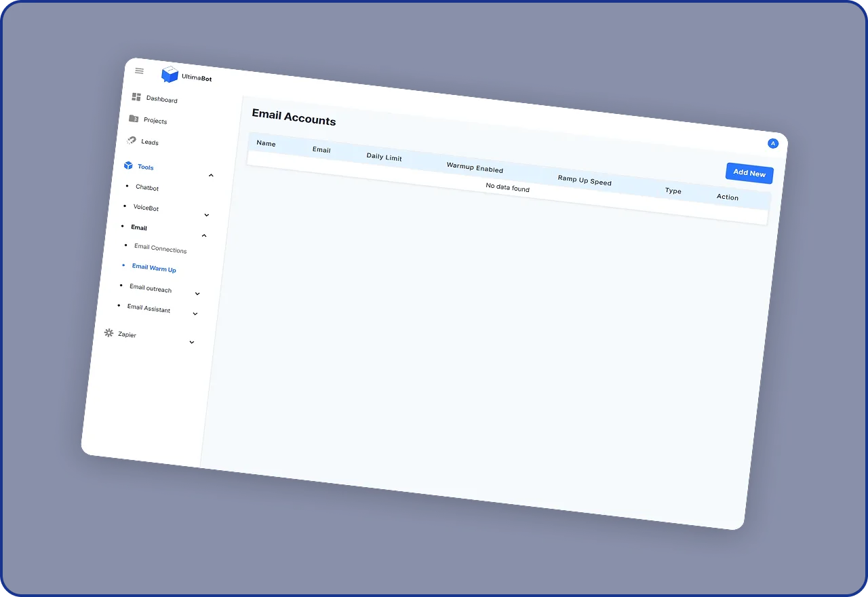Viewport: 868px width, 597px height.
Task: Select Email Connections in sidebar
Action: 160,248
